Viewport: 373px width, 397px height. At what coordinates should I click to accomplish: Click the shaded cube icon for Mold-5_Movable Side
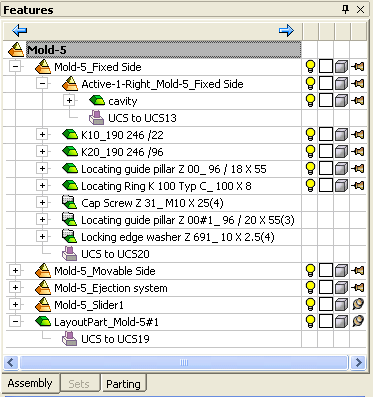click(x=341, y=271)
